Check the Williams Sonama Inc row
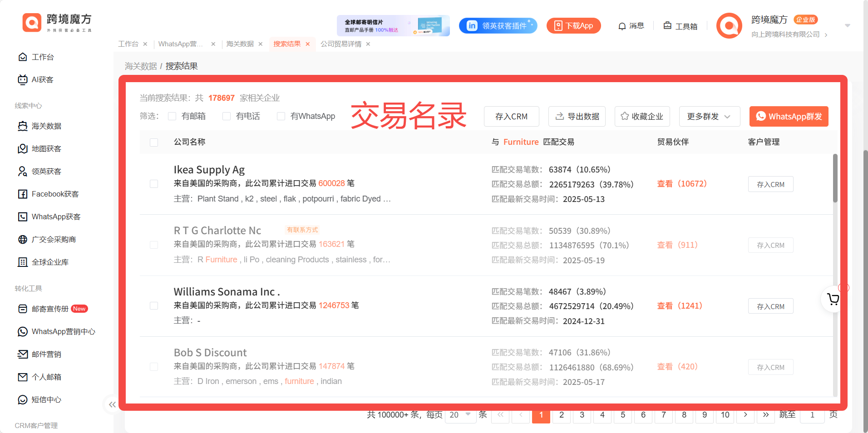This screenshot has width=868, height=433. point(154,305)
